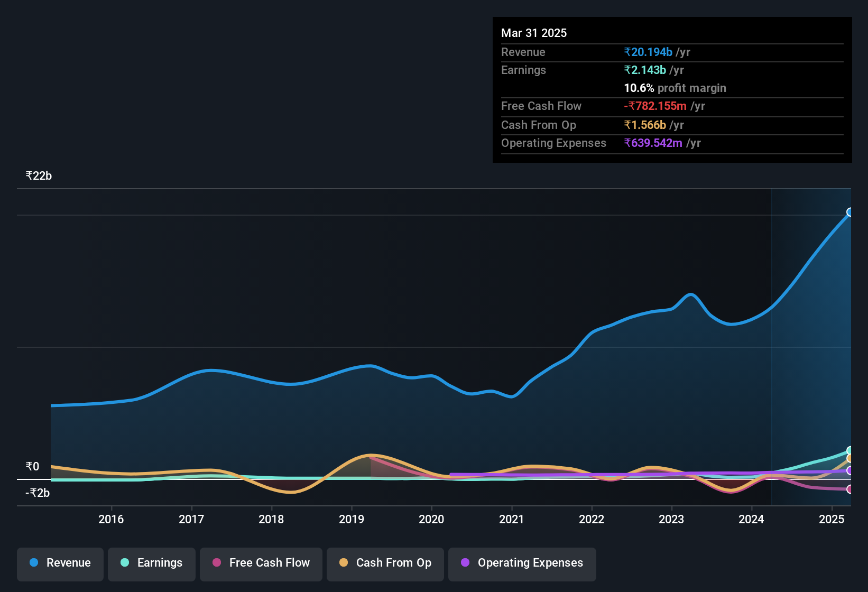Click the Earnings endpoint marker on chart
The height and width of the screenshot is (592, 868).
click(x=850, y=451)
